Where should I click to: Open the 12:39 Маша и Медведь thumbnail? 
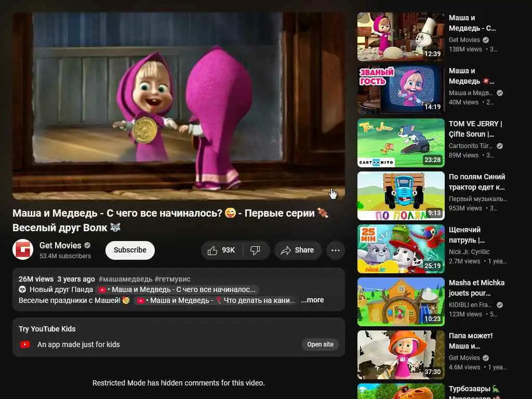(401, 37)
